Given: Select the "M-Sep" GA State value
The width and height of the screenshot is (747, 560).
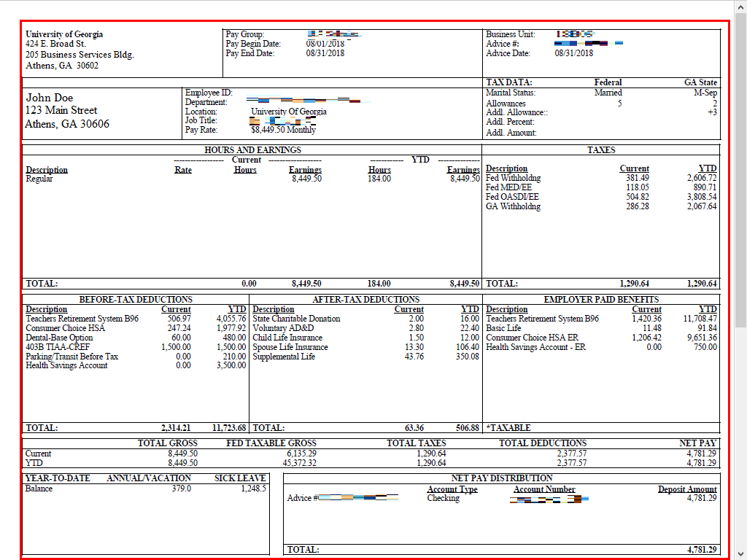Looking at the screenshot, I should point(705,93).
